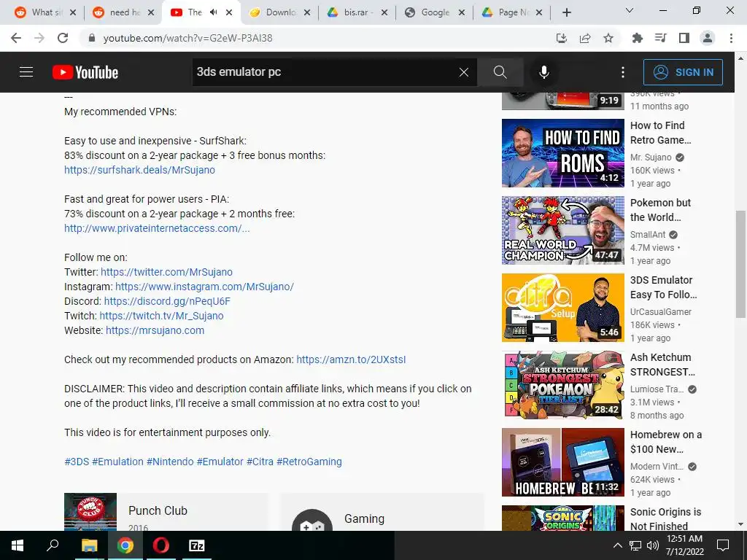
Task: Open privateinternetaccess.com link
Action: pyautogui.click(x=157, y=228)
